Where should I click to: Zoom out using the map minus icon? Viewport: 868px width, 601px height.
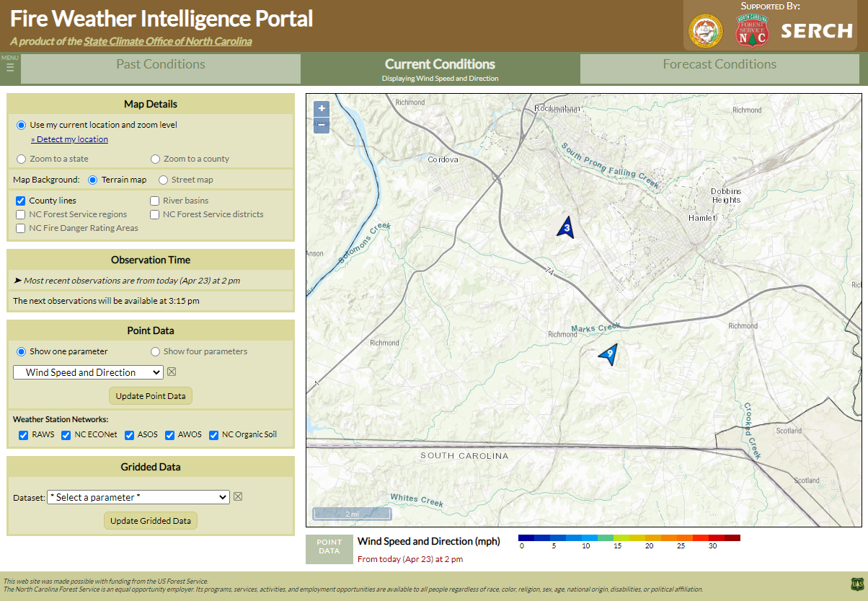click(x=321, y=125)
